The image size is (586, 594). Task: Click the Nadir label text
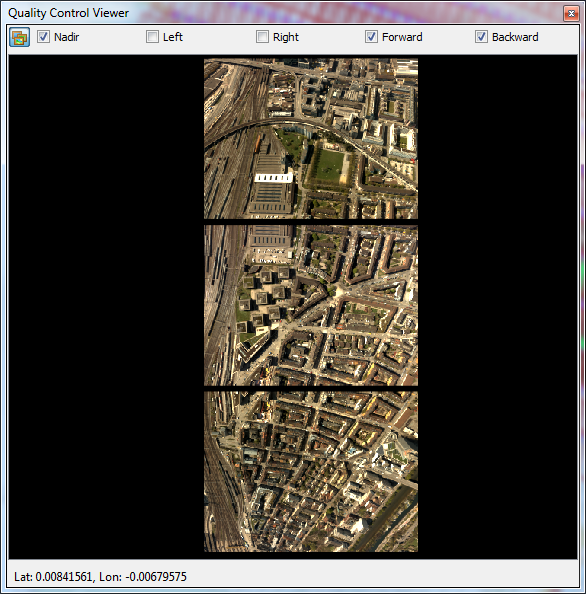pos(67,37)
